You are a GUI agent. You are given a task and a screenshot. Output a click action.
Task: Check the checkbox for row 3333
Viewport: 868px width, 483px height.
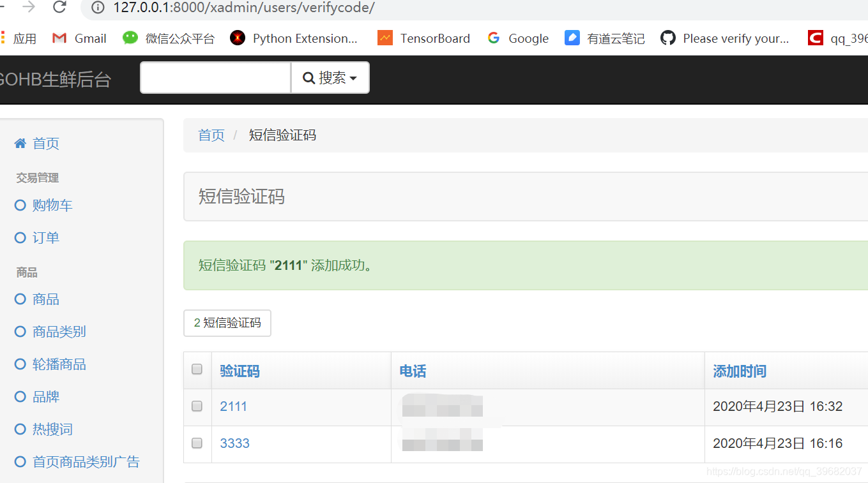197,443
